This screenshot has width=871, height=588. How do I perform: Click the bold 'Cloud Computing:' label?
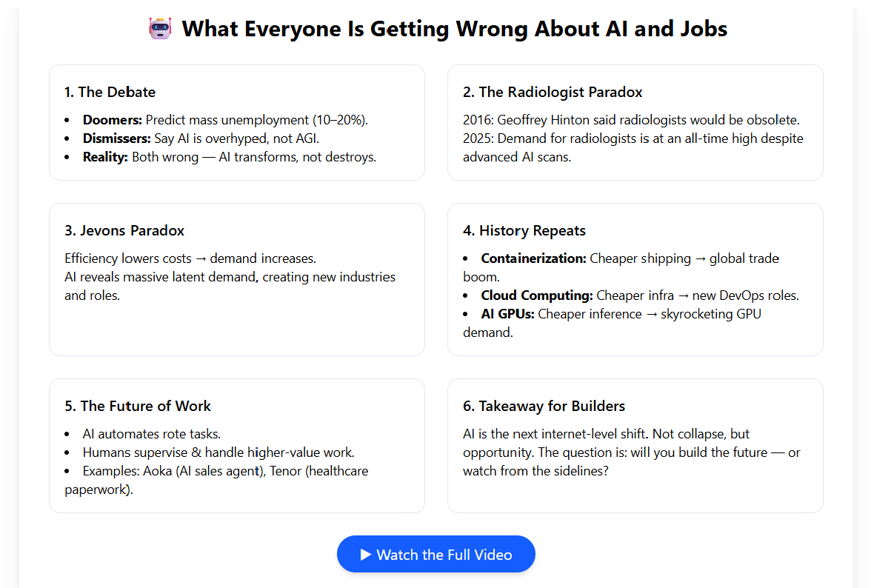click(537, 295)
